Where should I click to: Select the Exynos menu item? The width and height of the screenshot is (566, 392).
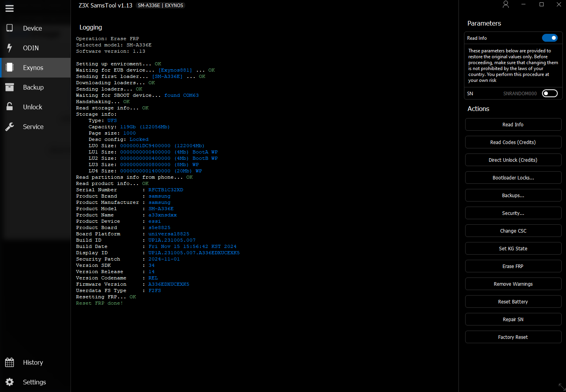pos(35,68)
